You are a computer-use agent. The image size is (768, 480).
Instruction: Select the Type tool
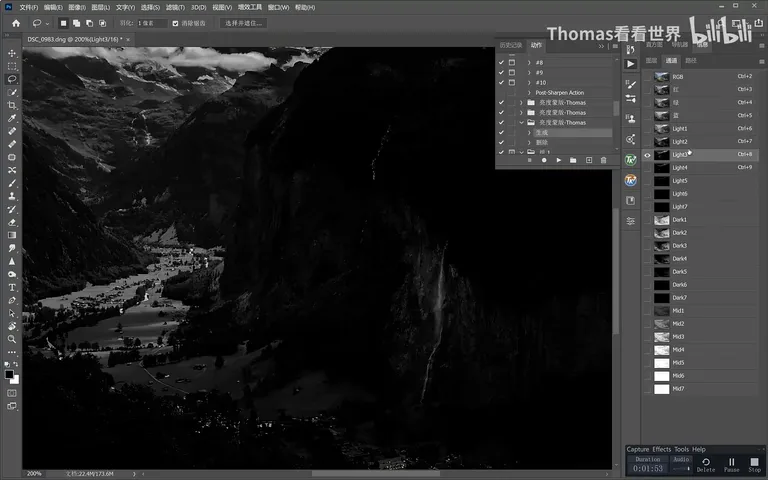click(x=12, y=287)
